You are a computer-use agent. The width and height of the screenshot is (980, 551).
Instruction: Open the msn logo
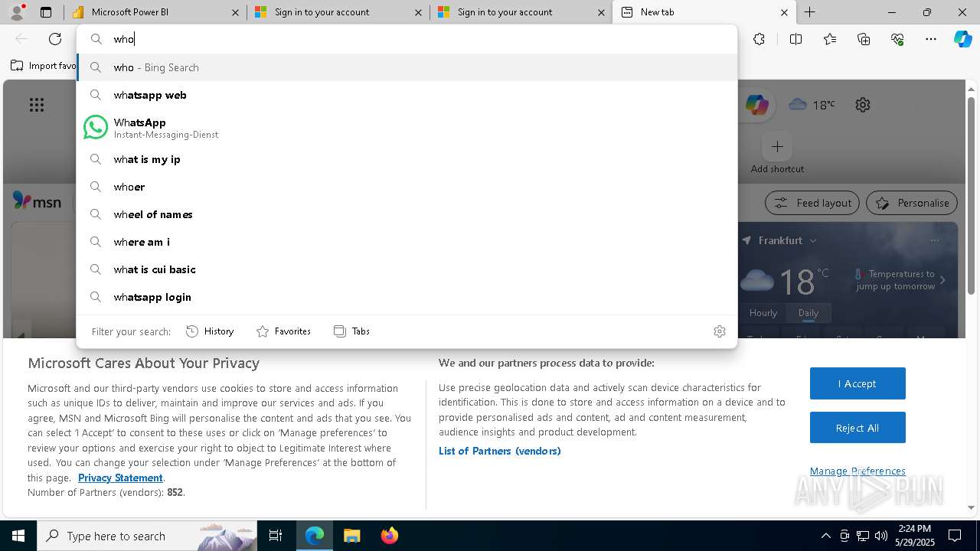(x=37, y=201)
